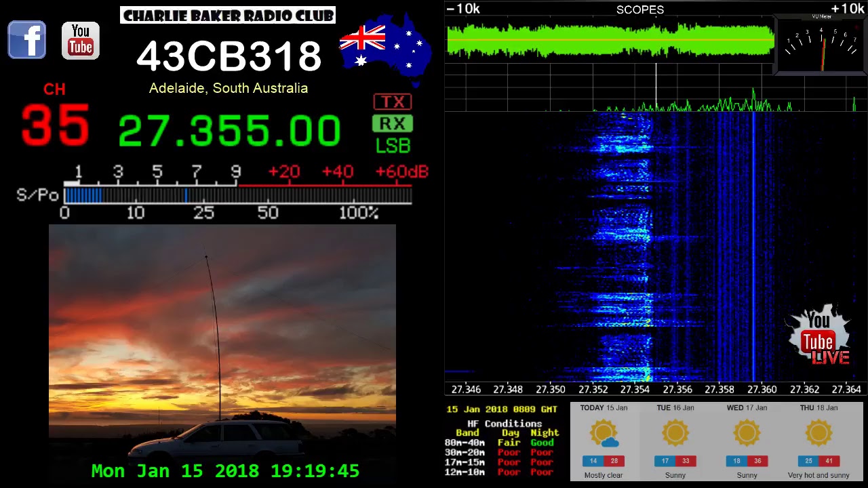Open the Facebook icon link
The height and width of the screenshot is (488, 868).
coord(27,40)
